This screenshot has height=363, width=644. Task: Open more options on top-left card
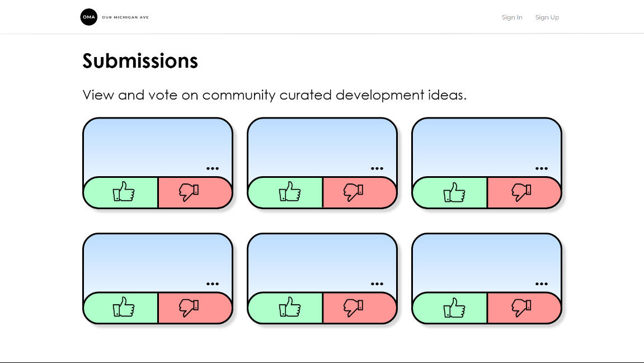click(213, 168)
